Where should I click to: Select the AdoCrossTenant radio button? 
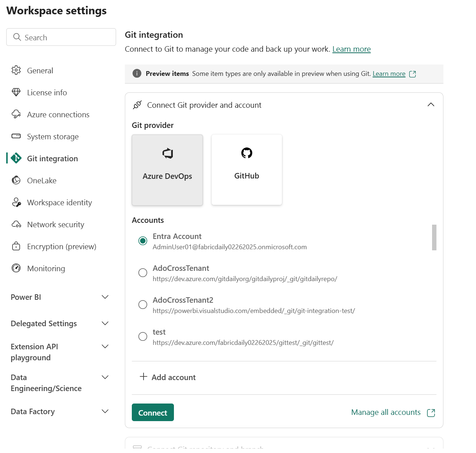pos(143,273)
